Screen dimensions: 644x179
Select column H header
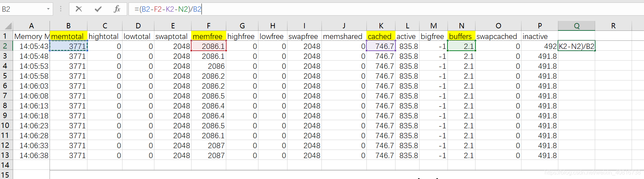[273, 26]
